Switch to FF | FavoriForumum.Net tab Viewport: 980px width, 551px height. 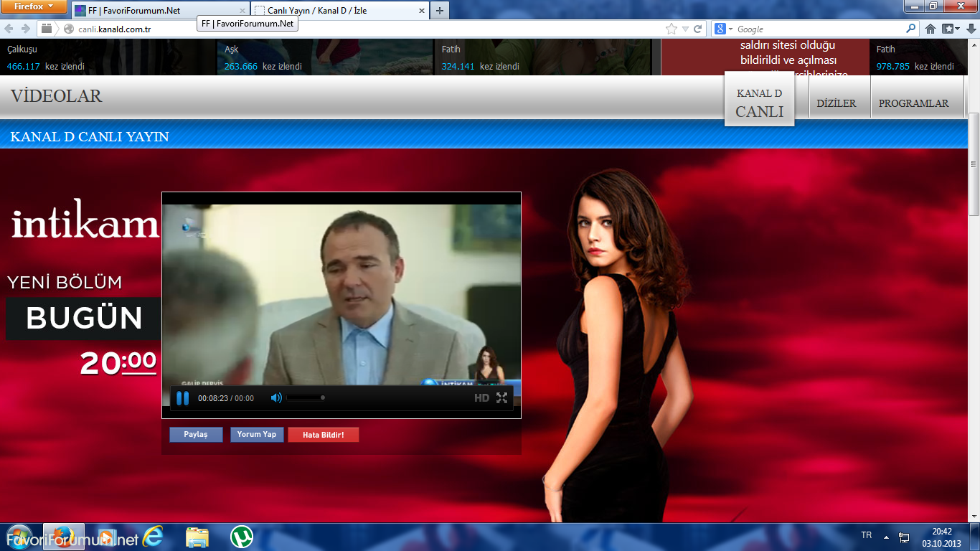point(159,11)
